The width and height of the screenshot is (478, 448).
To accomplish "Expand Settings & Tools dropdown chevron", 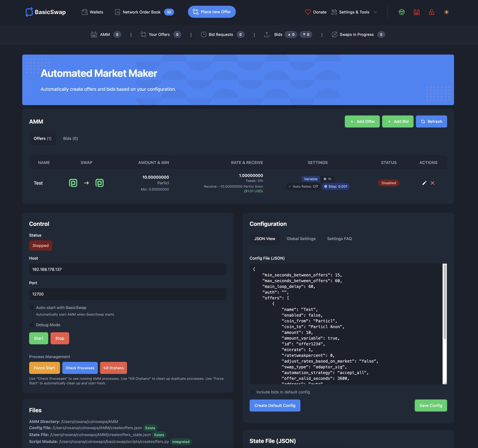I will 375,12.
